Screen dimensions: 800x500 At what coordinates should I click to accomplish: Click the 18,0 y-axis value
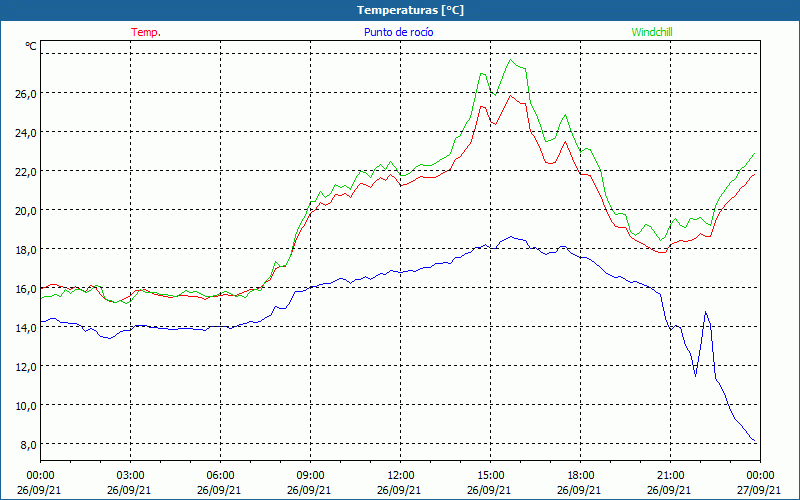[28, 249]
